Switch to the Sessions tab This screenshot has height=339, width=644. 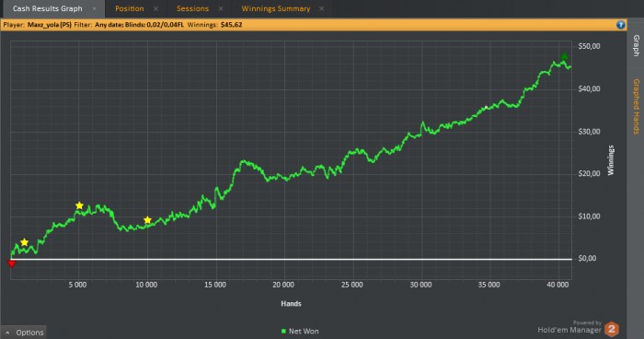192,8
